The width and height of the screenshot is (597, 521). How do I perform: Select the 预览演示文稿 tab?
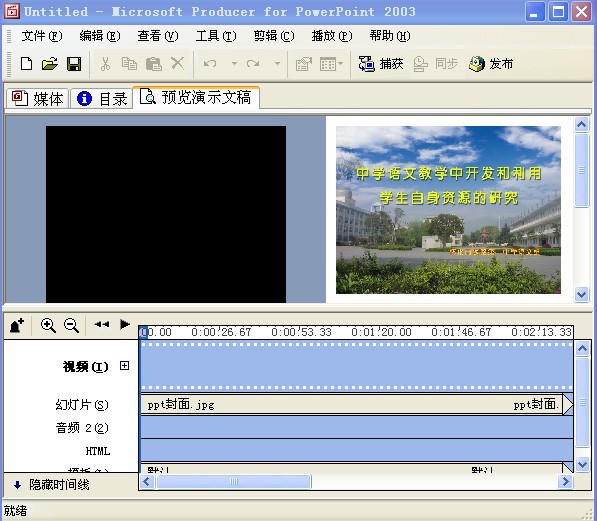point(196,97)
